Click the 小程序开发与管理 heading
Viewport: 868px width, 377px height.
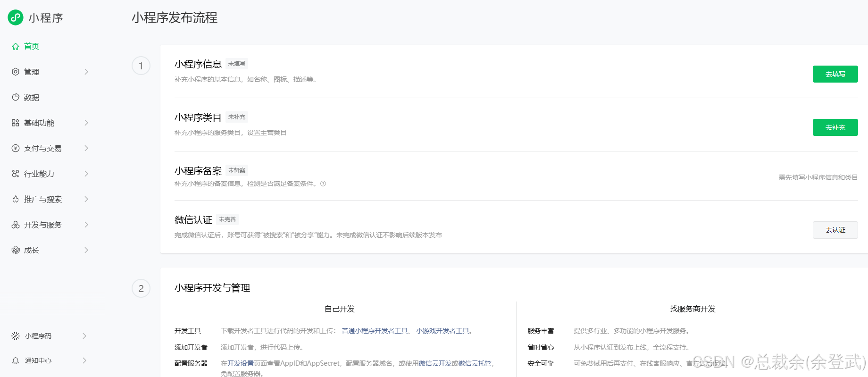(212, 288)
